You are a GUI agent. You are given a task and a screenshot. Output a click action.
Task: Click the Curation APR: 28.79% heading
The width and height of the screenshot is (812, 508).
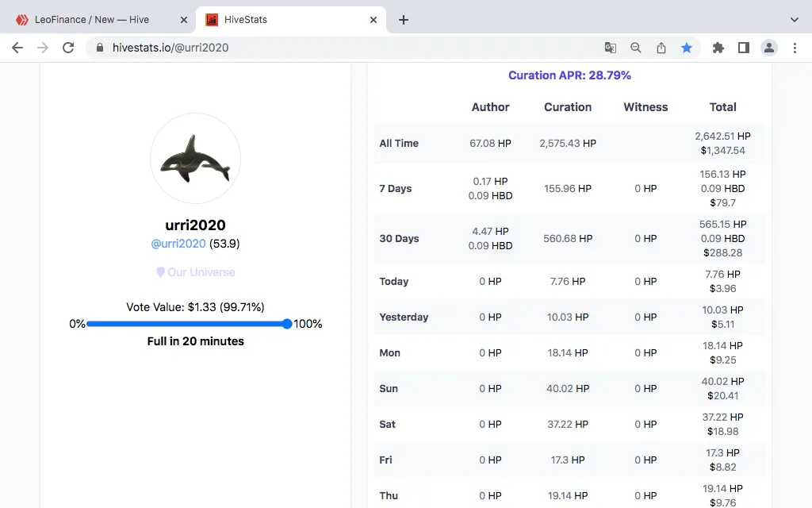(x=569, y=75)
